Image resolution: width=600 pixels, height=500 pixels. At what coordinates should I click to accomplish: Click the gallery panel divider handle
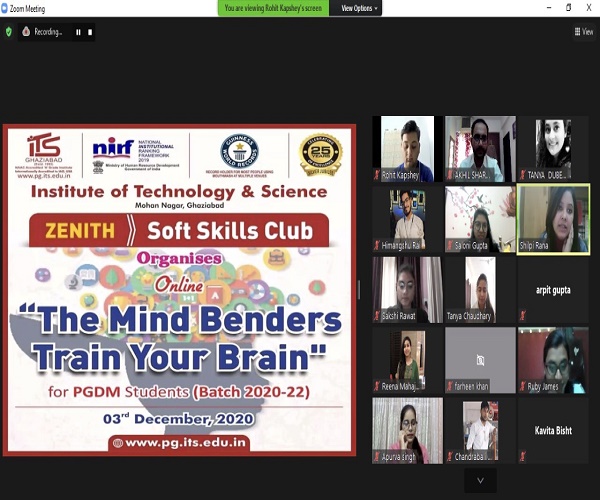pos(359,290)
